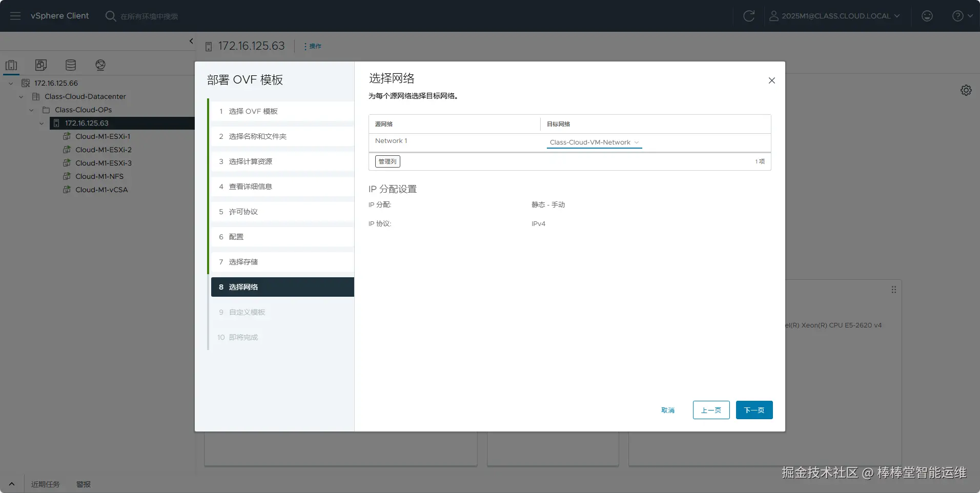Open the help question mark menu
The width and height of the screenshot is (980, 493).
click(962, 16)
